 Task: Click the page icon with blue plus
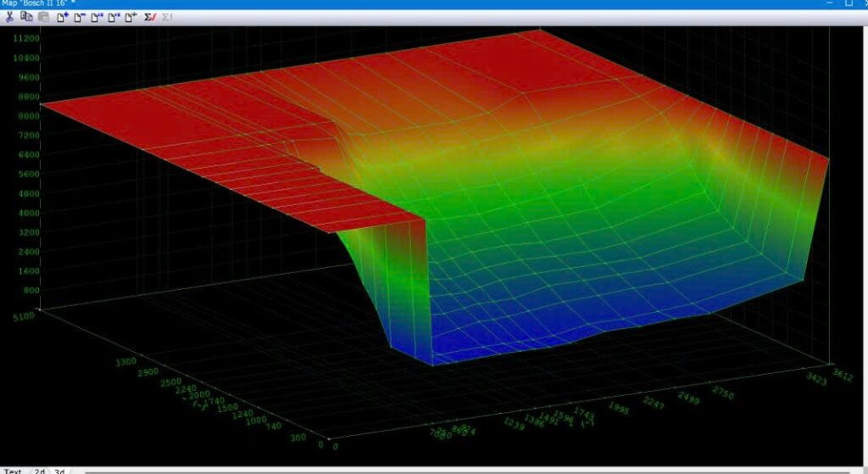click(63, 17)
